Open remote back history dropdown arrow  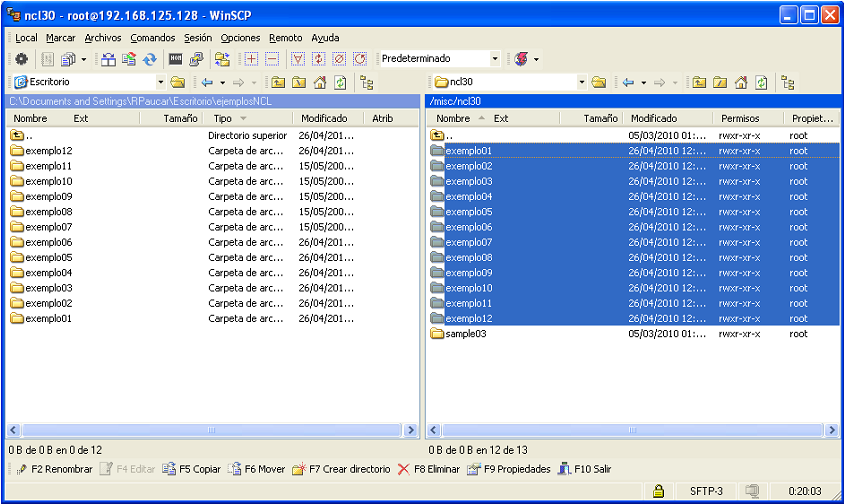click(x=643, y=82)
